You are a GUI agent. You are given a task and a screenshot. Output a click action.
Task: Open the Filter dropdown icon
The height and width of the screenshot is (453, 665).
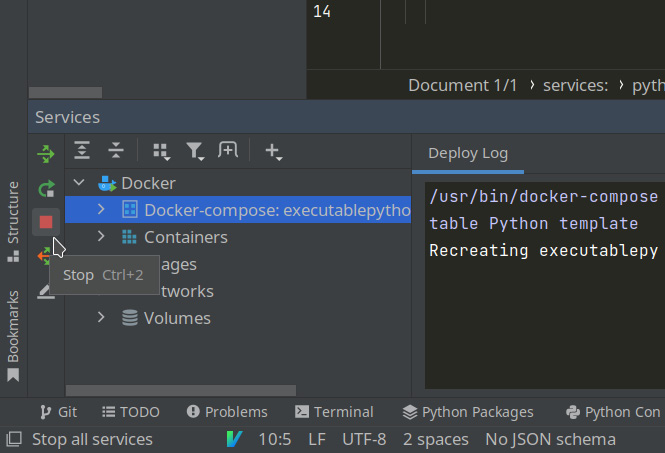click(x=195, y=151)
